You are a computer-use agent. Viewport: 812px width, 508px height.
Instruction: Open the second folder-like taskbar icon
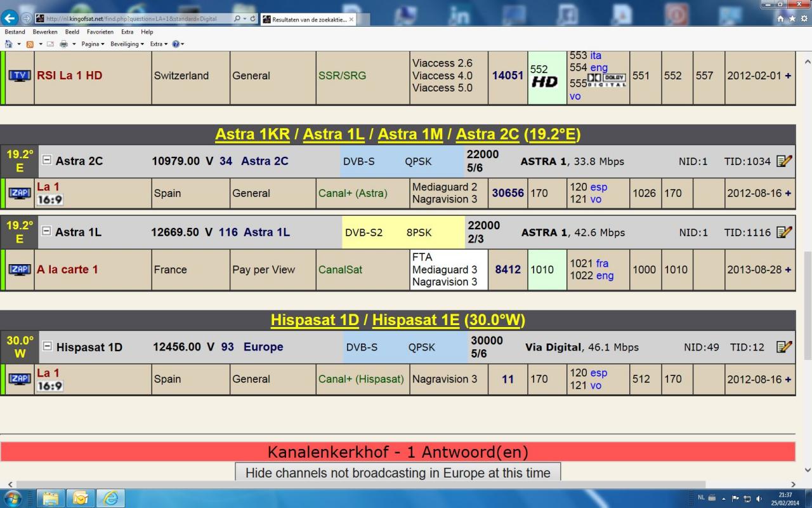click(x=81, y=498)
